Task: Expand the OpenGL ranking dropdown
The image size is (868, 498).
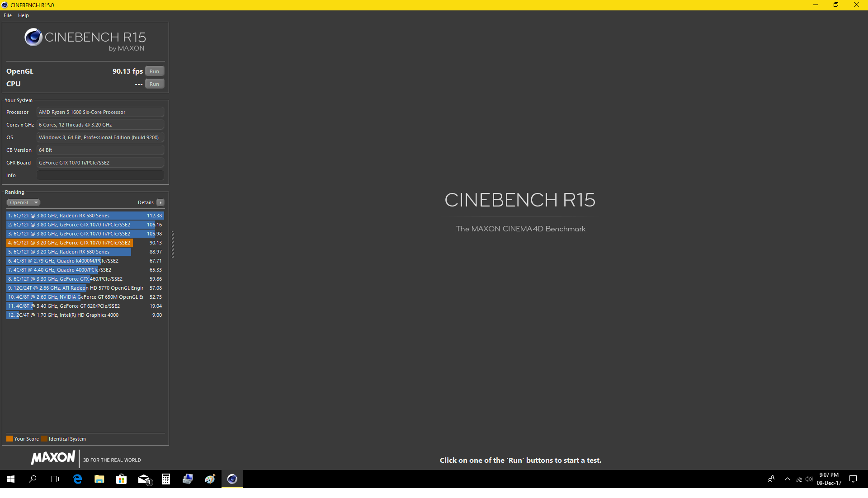Action: pos(24,202)
